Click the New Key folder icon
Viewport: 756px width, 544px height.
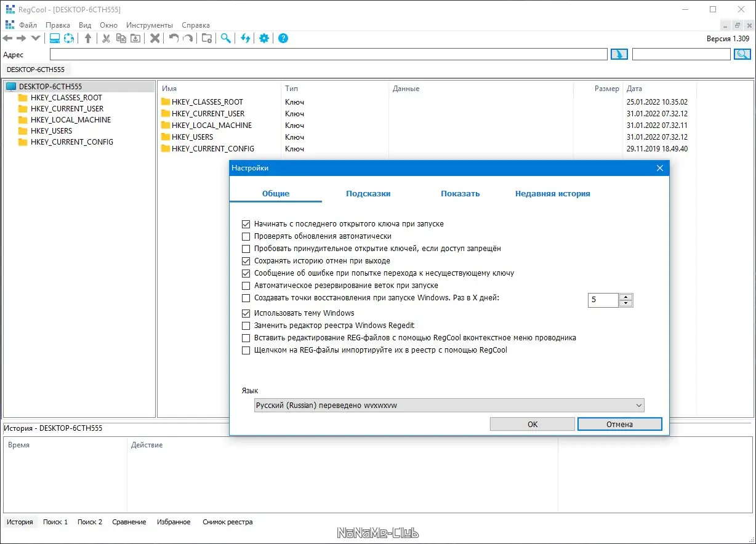(207, 38)
